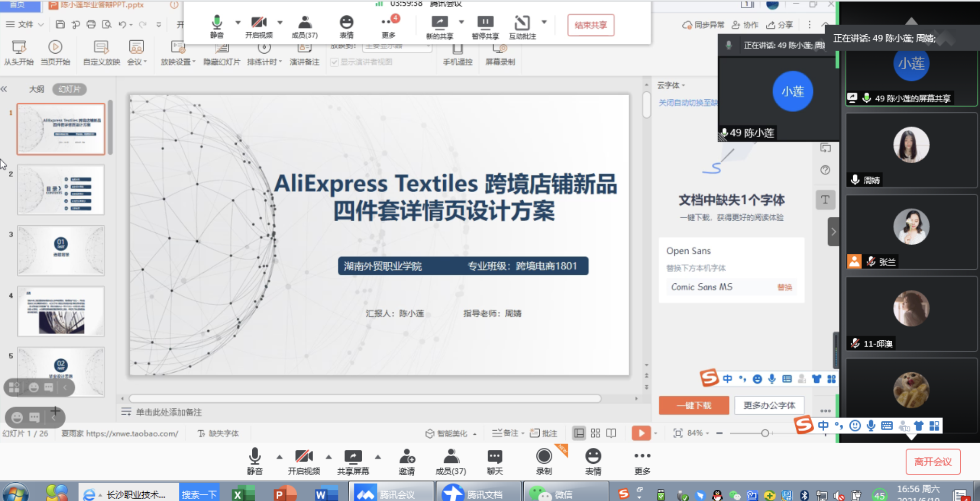Image resolution: width=980 pixels, height=501 pixels.
Task: Start playback with 从头开始 (from beginning)
Action: click(x=18, y=53)
